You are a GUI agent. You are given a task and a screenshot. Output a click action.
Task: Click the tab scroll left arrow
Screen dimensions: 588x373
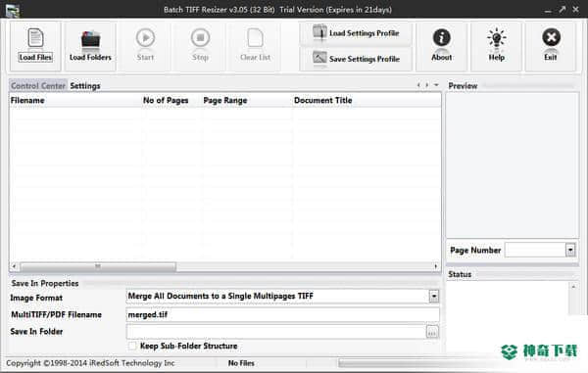tap(418, 85)
